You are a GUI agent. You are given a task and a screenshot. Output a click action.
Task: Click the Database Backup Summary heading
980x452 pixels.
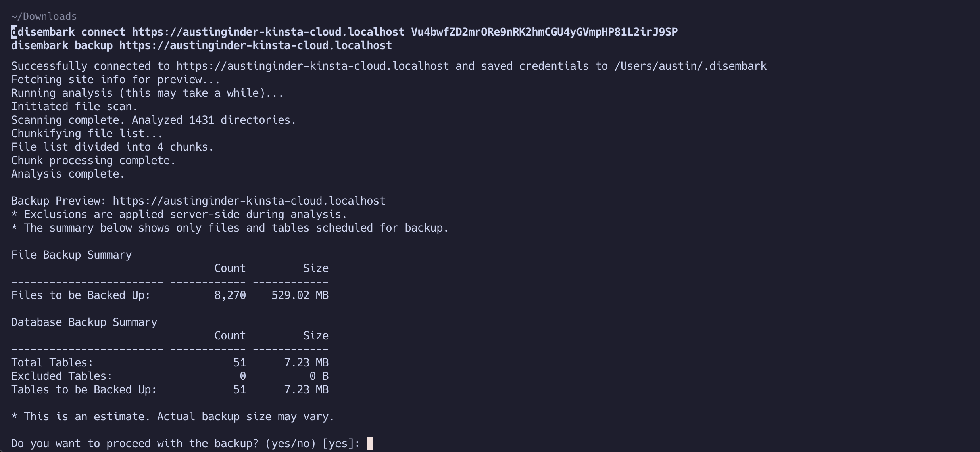[84, 322]
